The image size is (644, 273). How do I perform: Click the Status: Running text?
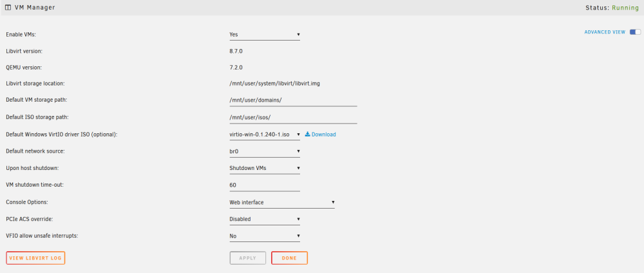click(x=612, y=8)
